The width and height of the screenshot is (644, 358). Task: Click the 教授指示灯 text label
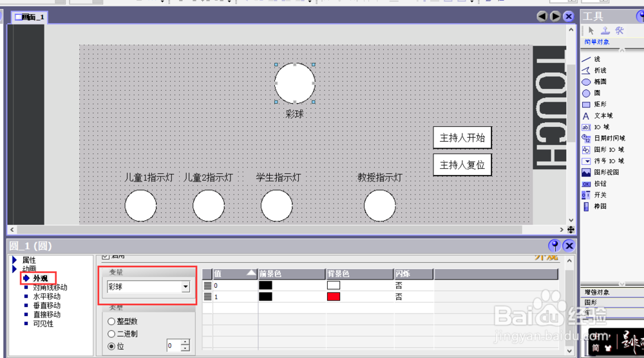tap(380, 177)
